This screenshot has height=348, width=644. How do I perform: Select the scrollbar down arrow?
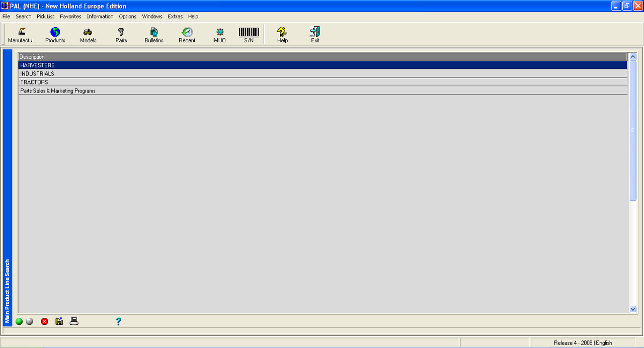pyautogui.click(x=633, y=309)
